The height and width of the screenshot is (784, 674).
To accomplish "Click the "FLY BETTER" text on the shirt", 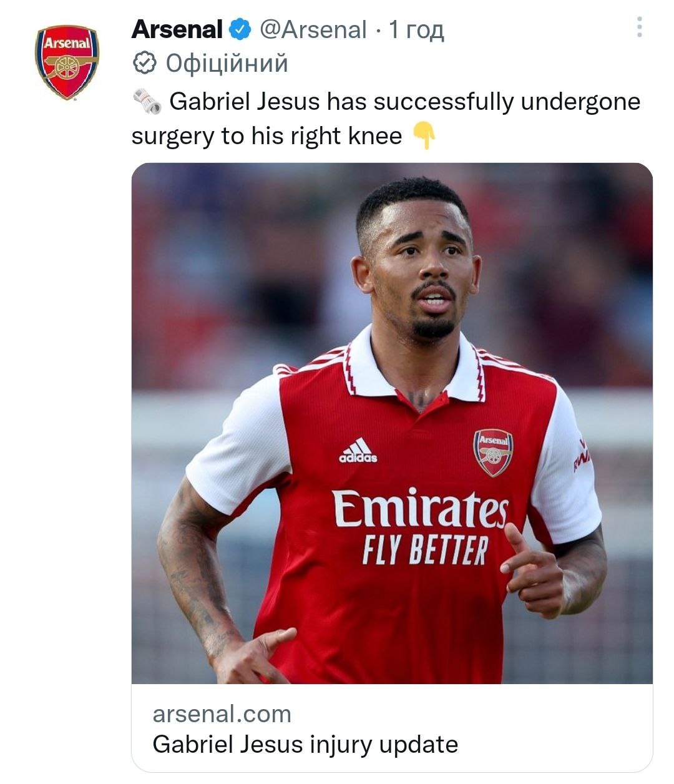I will coord(424,551).
